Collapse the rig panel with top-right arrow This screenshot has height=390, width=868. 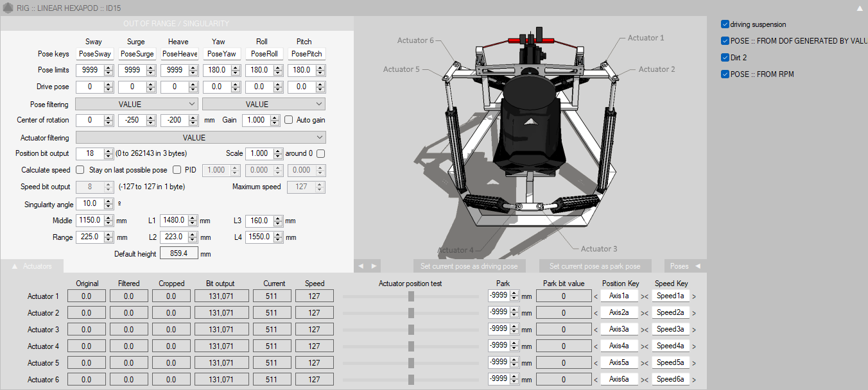860,8
